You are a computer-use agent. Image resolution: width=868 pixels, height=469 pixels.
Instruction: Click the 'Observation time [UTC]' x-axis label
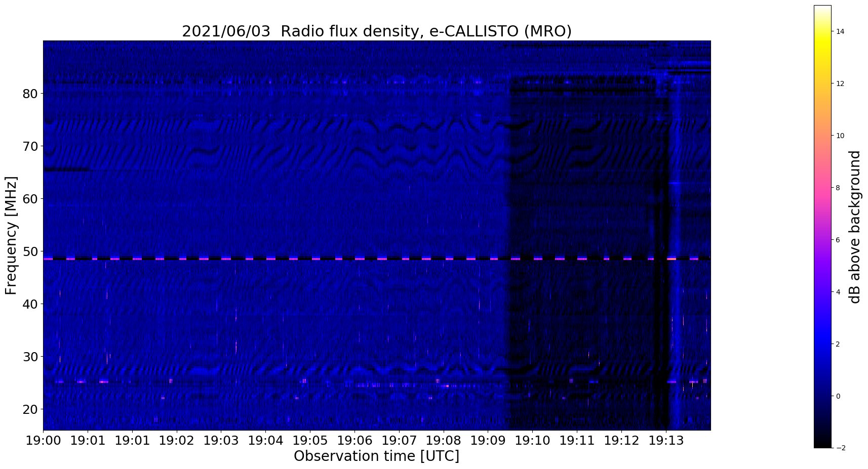click(376, 456)
